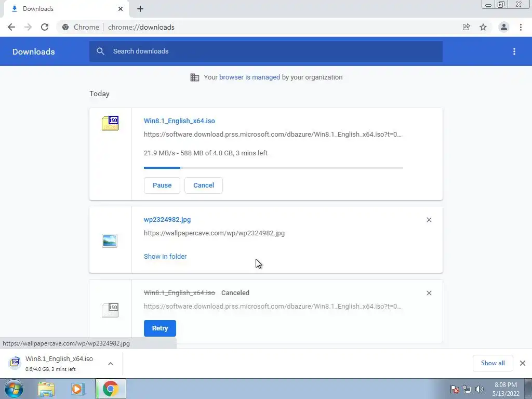The height and width of the screenshot is (399, 532).
Task: Open the volume speaker tray icon
Action: [x=480, y=389]
